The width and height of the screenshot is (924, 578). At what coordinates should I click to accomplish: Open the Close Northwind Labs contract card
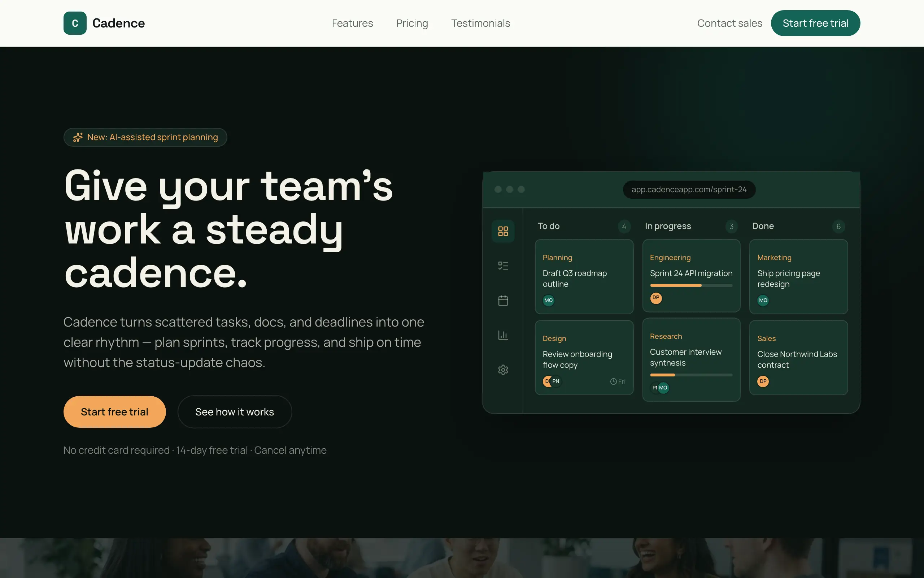[798, 357]
